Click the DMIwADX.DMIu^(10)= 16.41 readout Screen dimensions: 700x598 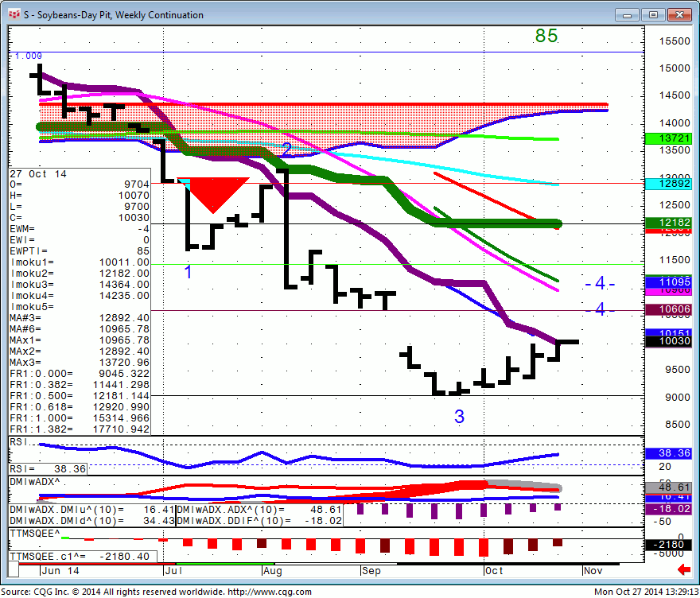92,510
